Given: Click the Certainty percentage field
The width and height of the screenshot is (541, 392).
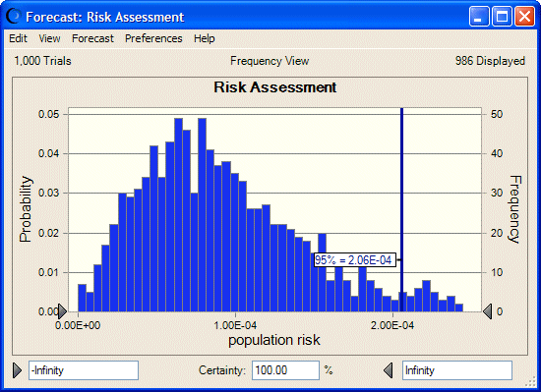Looking at the screenshot, I should 285,370.
